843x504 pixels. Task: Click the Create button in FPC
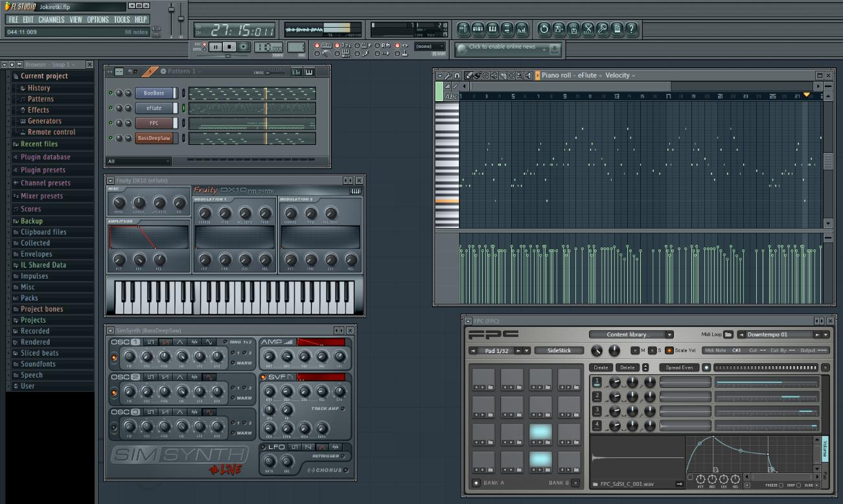pos(601,367)
